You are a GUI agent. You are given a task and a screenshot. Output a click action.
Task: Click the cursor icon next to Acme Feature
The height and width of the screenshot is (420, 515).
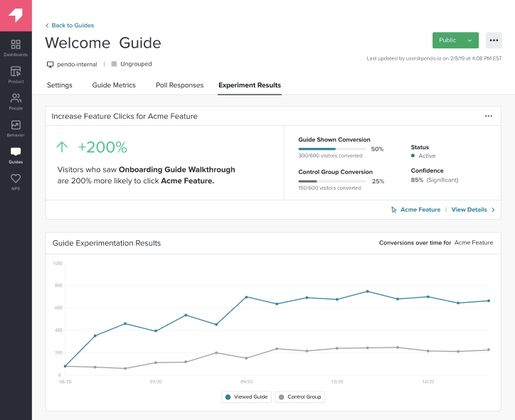coord(394,210)
